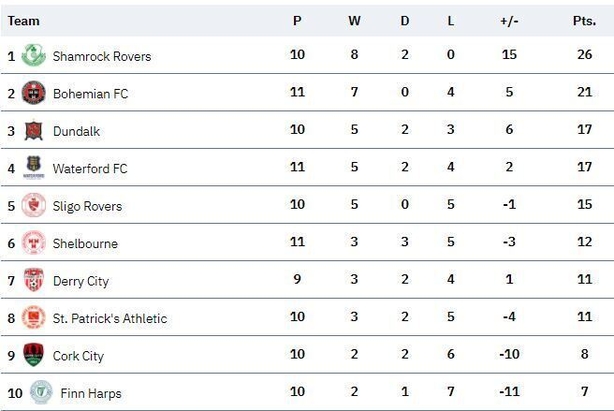The width and height of the screenshot is (614, 411).
Task: Click the Waterford FC crest icon
Action: tap(33, 167)
